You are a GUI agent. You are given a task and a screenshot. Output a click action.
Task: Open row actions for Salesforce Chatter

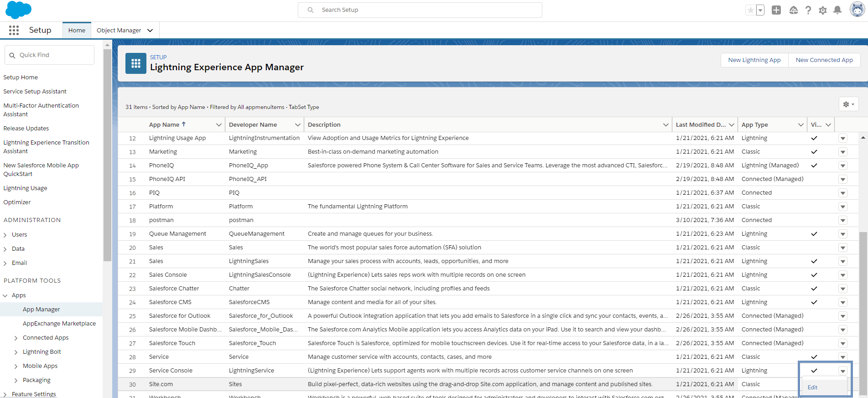[x=843, y=289]
